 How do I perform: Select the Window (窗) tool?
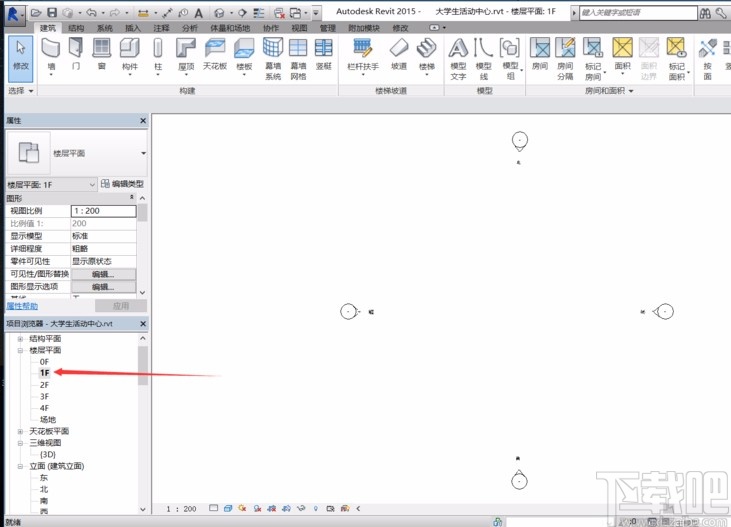[x=101, y=53]
